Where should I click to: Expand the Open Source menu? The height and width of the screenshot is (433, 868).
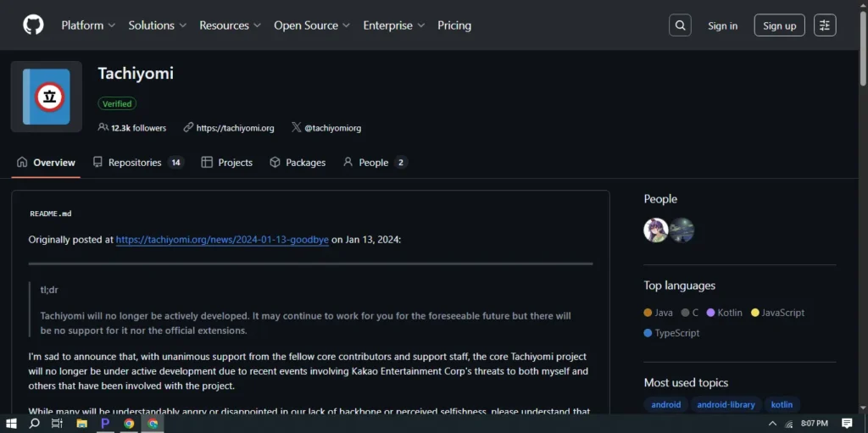[312, 25]
